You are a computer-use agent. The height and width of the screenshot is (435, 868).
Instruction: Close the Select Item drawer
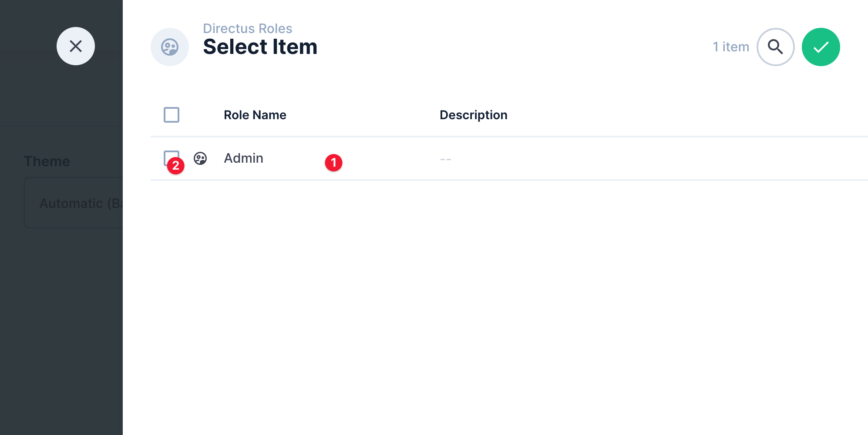[x=76, y=46]
